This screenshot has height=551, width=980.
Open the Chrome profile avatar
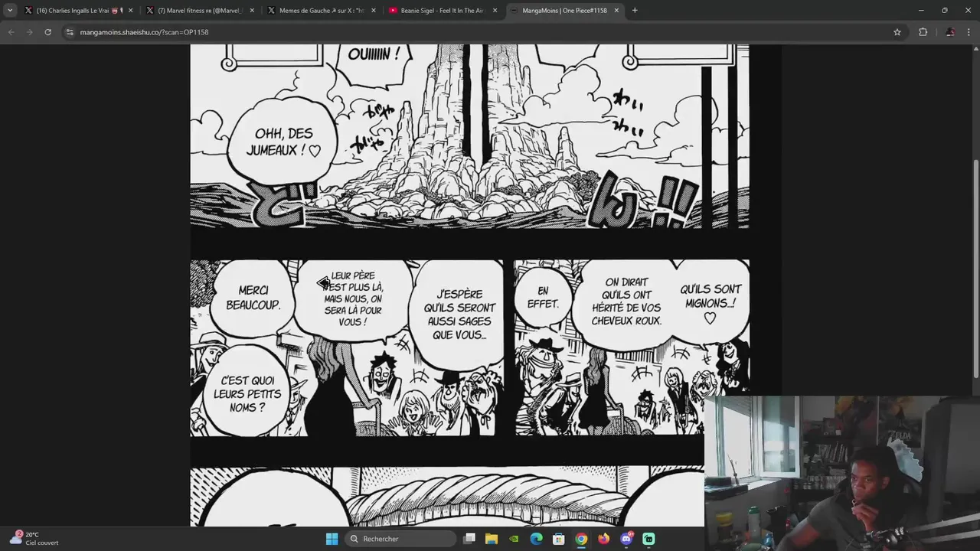[950, 32]
